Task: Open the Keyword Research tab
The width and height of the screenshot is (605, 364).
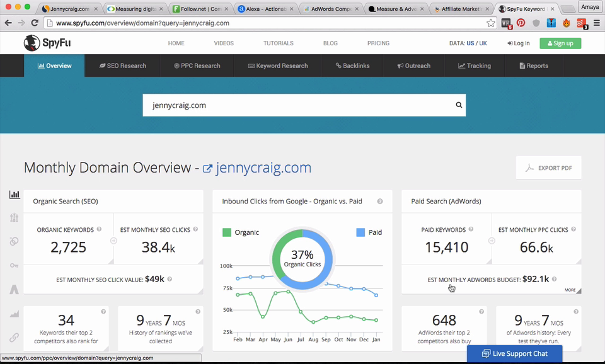Action: [278, 65]
